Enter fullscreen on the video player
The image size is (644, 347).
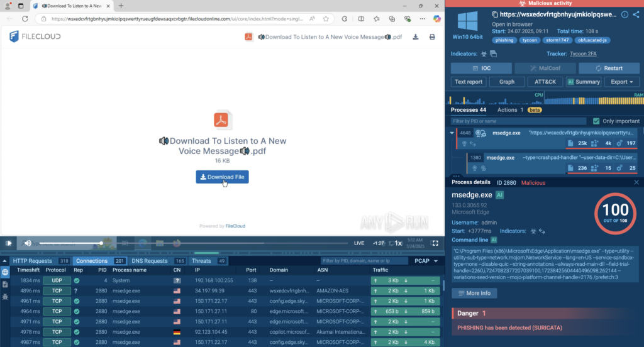tap(435, 243)
